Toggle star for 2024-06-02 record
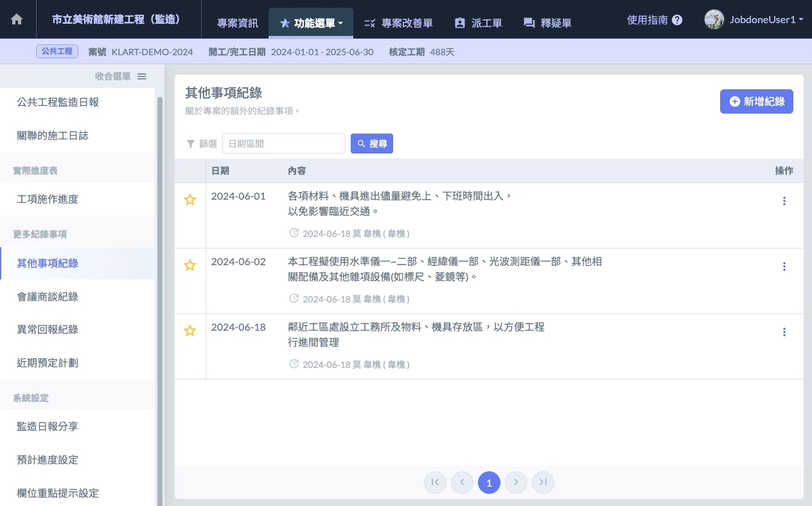 (x=190, y=265)
